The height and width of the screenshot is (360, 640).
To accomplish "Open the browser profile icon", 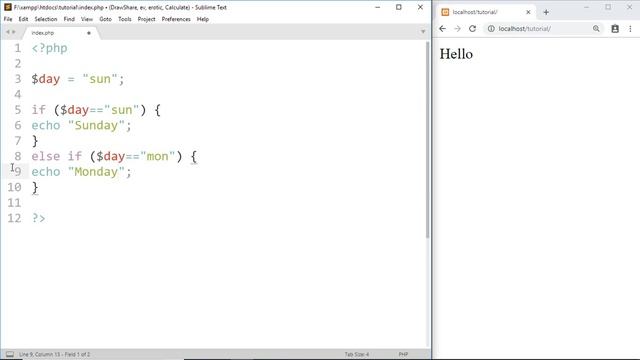I will click(615, 29).
